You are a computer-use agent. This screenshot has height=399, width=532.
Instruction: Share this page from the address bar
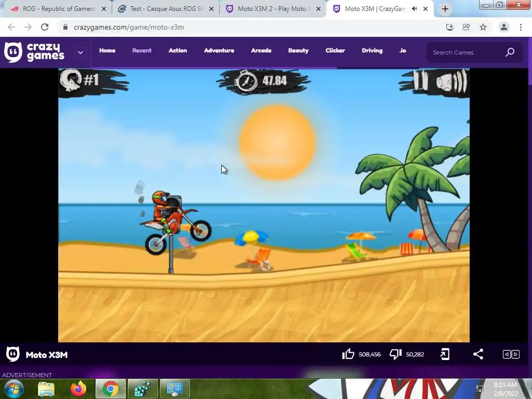coord(466,27)
